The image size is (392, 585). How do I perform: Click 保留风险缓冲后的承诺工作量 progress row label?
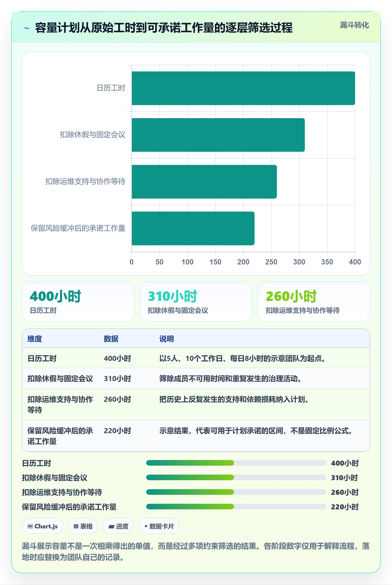(69, 507)
